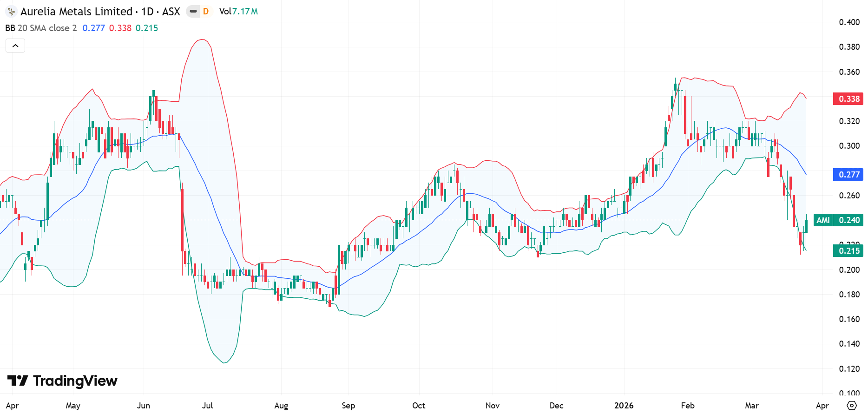Screen dimensions: 868x414
Task: Click the green 0.215 lower band legend value
Action: [x=147, y=28]
